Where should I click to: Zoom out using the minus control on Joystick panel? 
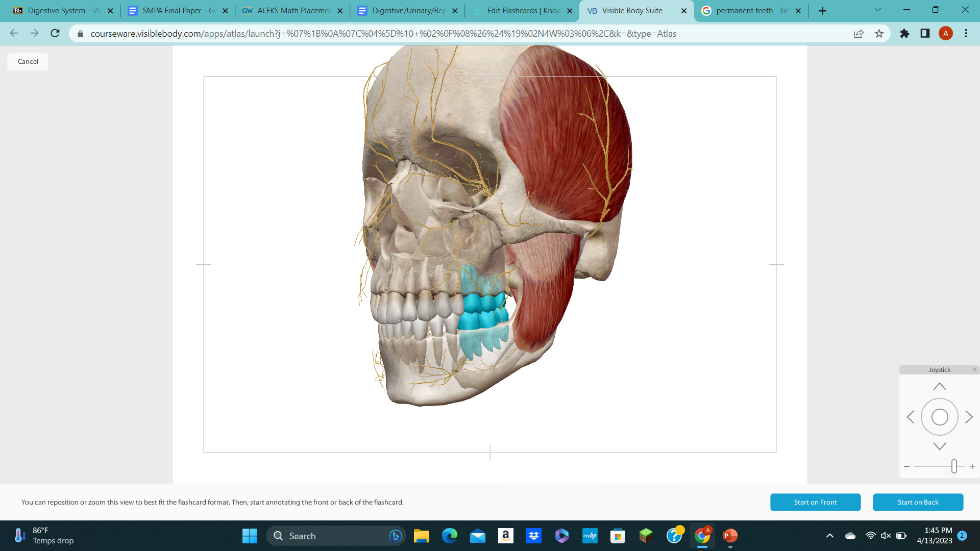point(906,466)
